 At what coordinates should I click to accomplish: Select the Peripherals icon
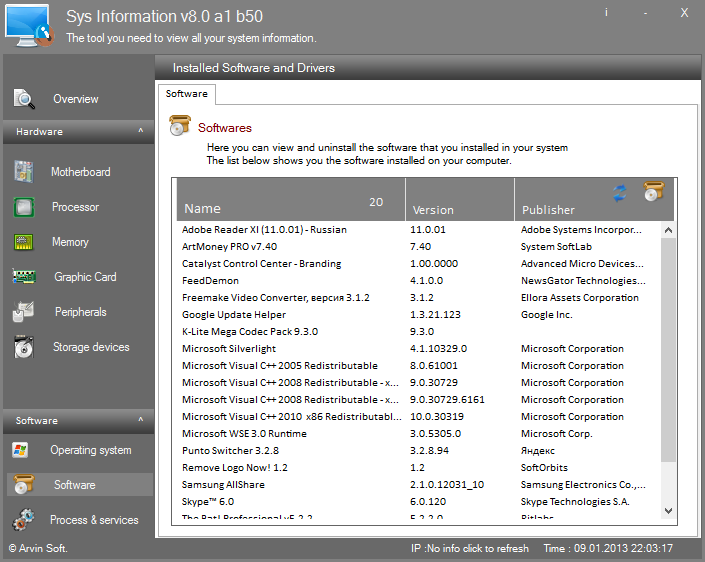[23, 312]
